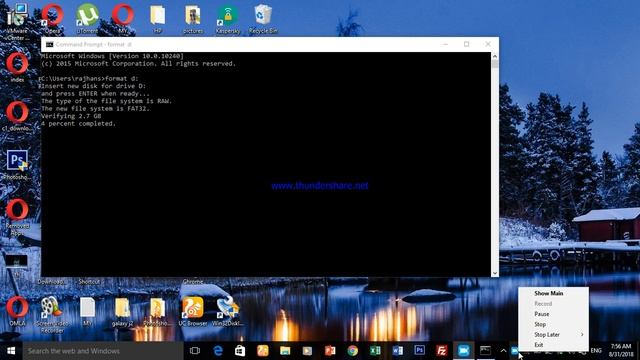Select the Removed Apps desktop icon
Viewport: 640px width, 360px height.
click(x=17, y=217)
